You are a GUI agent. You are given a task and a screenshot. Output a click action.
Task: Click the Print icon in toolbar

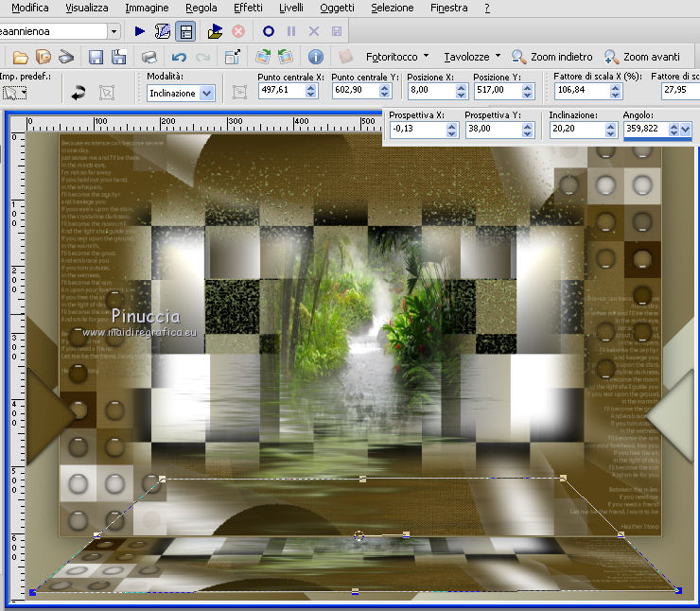tap(149, 58)
